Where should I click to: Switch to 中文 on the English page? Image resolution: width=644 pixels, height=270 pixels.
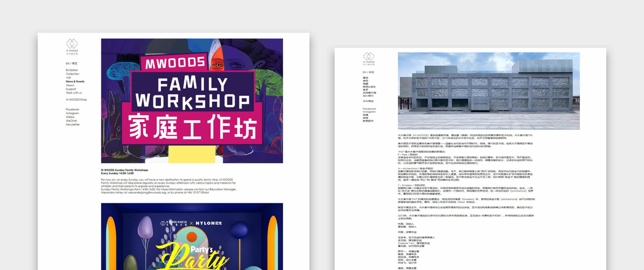pos(75,63)
